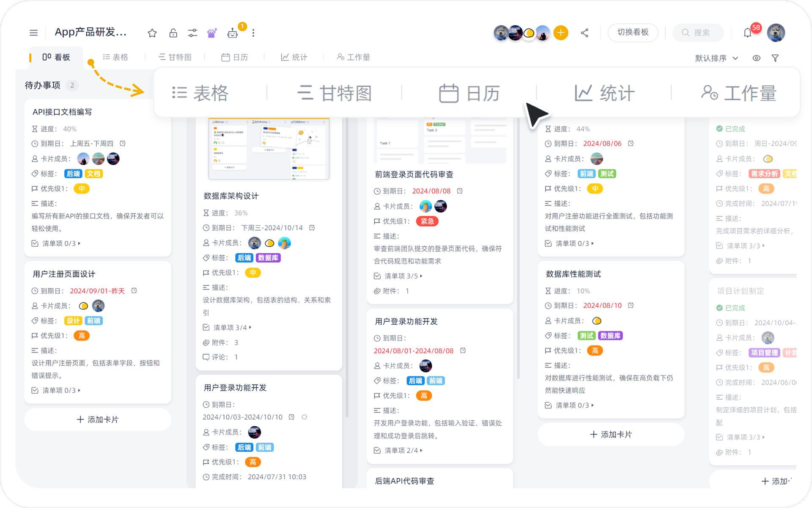Open the magic-cat AI assistant icon
Screen dimensions: 812x508
[x=211, y=33]
